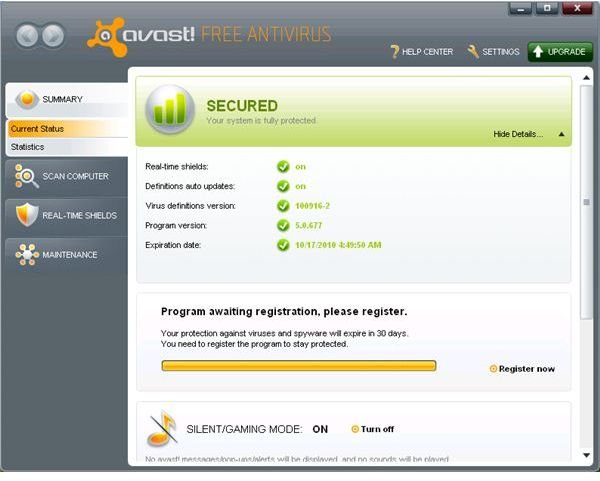This screenshot has width=600, height=481.
Task: Click the Help Center question mark icon
Action: [x=395, y=51]
